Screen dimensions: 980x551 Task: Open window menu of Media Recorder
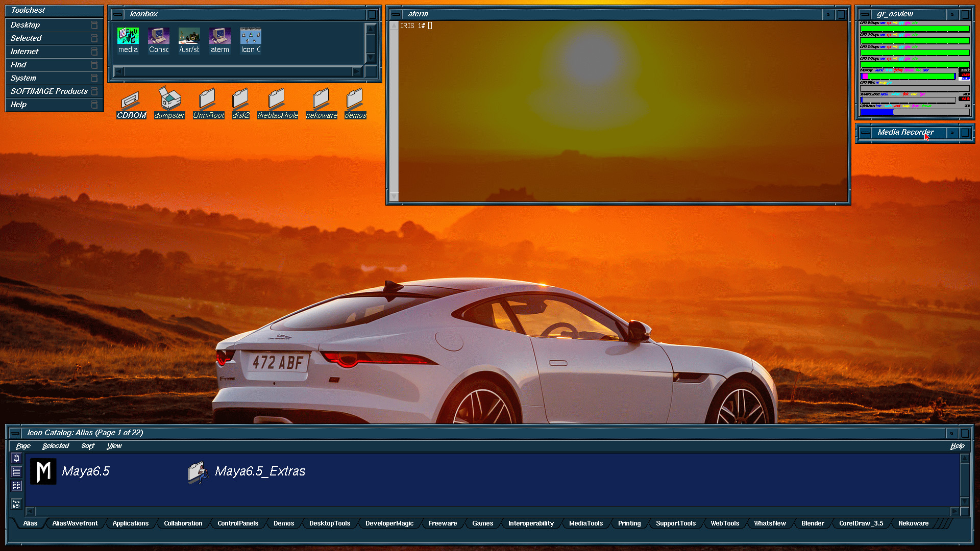[x=865, y=133]
